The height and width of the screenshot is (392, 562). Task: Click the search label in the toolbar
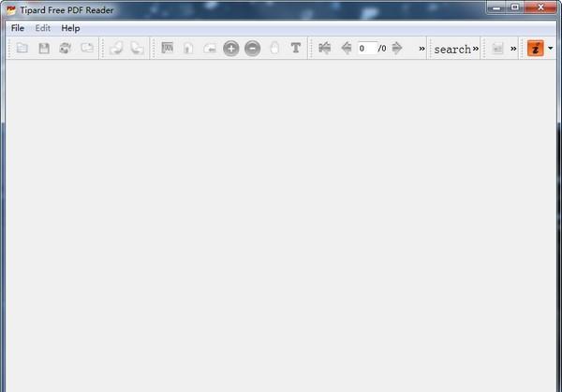tap(452, 49)
